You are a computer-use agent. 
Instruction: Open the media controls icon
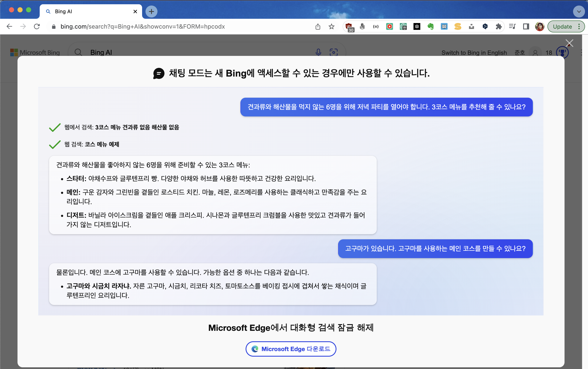click(512, 26)
